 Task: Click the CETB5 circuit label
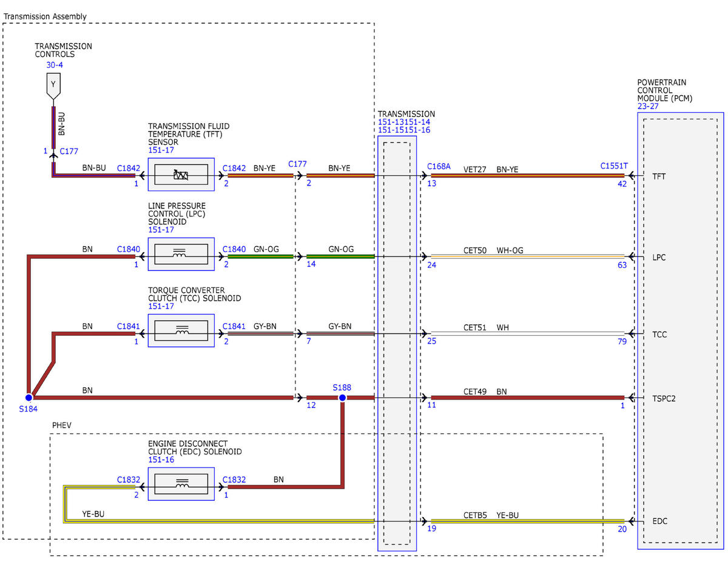pyautogui.click(x=475, y=515)
